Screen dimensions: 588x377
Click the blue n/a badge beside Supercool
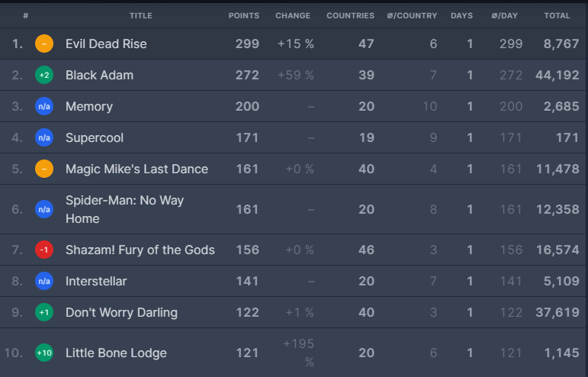tap(44, 137)
